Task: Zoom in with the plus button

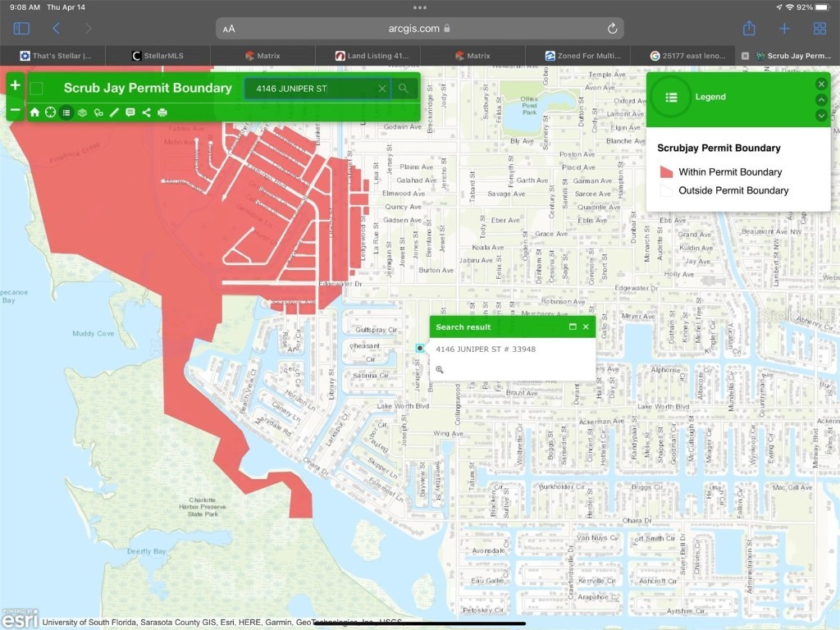Action: (15, 85)
